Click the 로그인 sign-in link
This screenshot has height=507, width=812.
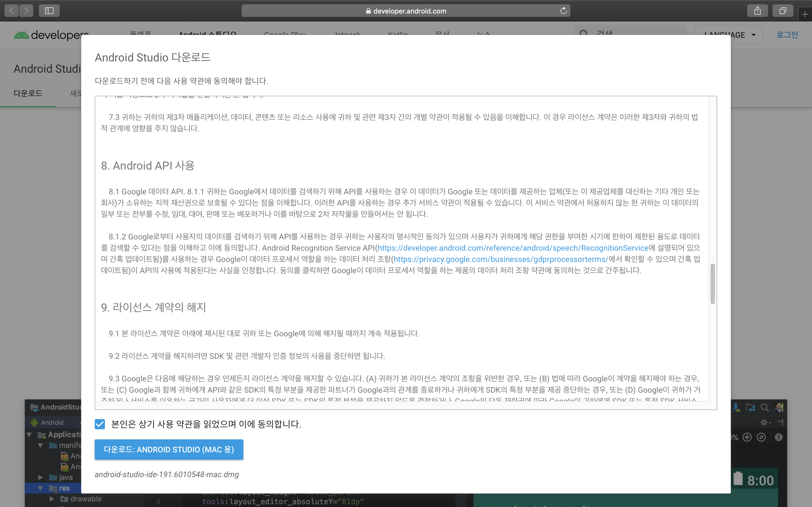point(787,35)
